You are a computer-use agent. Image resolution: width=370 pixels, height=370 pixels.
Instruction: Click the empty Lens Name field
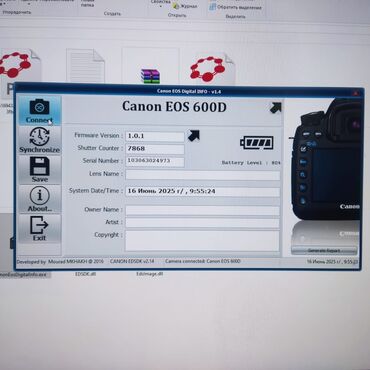[x=203, y=175]
